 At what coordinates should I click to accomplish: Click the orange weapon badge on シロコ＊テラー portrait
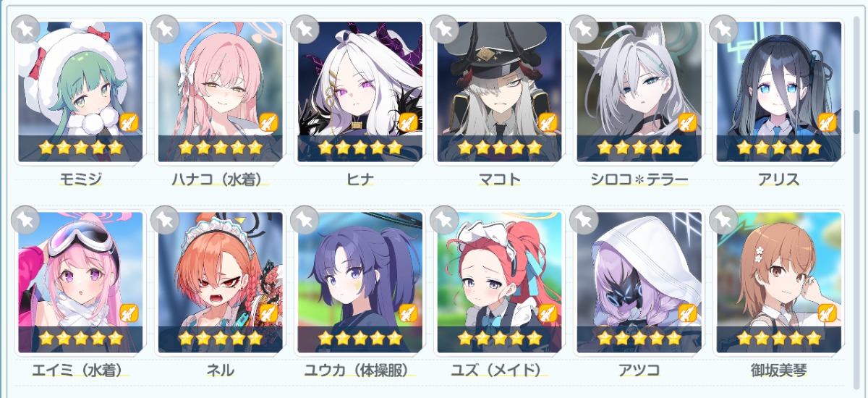[x=687, y=123]
